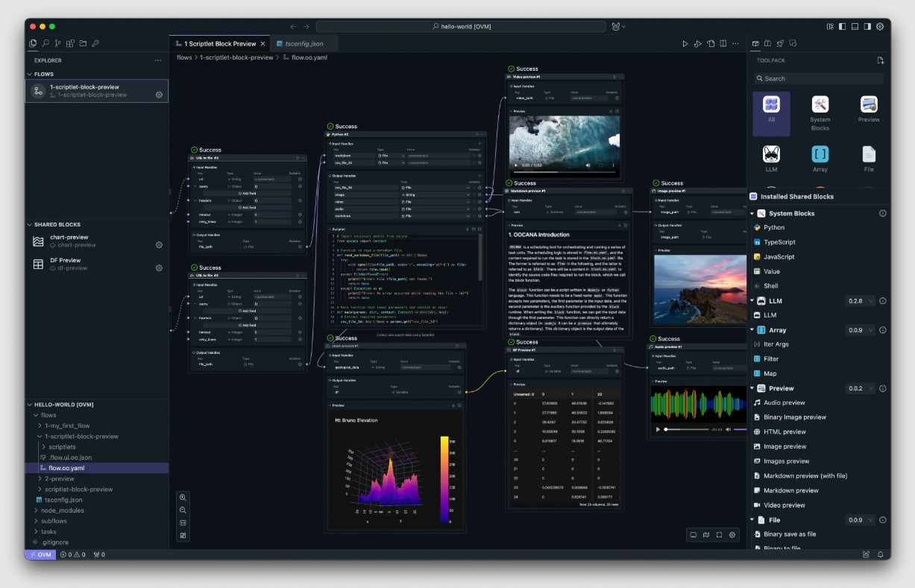Collapse the System Blocks group
Viewport: 915px width, 588px height.
pyautogui.click(x=752, y=214)
